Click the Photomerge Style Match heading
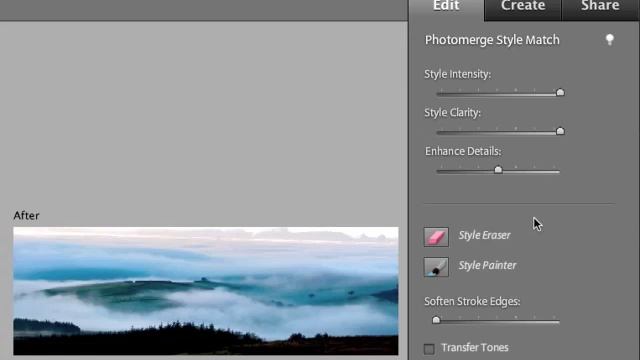This screenshot has height=360, width=640. (492, 40)
